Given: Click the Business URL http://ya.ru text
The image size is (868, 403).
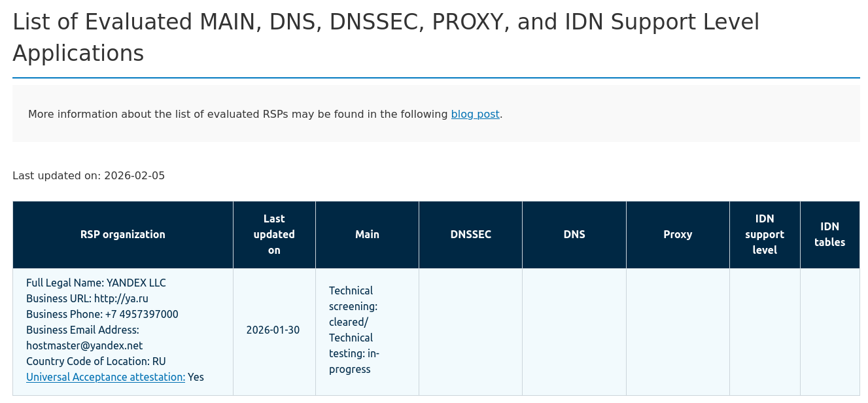Looking at the screenshot, I should [x=87, y=298].
